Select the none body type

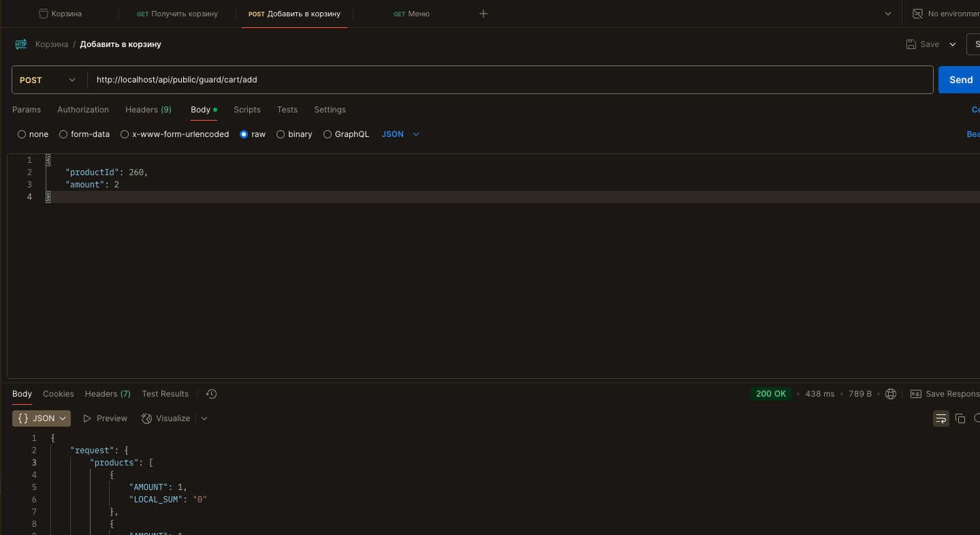(x=33, y=134)
